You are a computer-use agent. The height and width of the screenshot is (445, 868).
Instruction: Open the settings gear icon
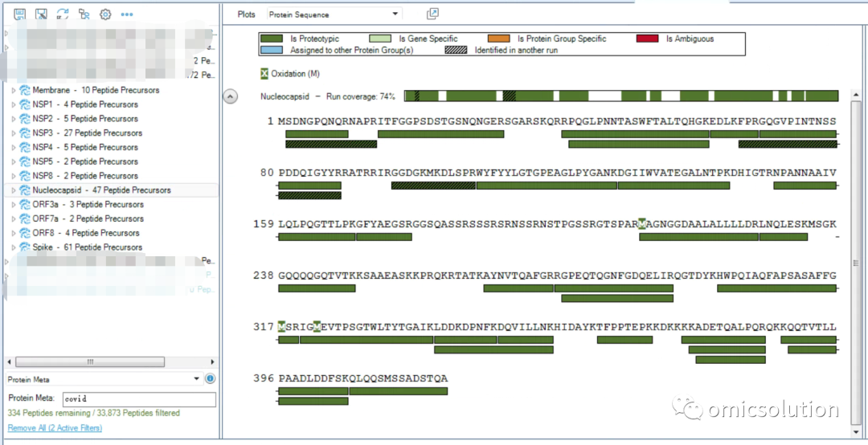105,14
